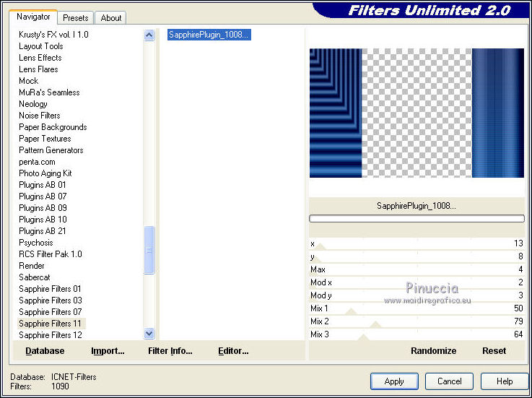Image resolution: width=532 pixels, height=398 pixels.
Task: Click the category list scrollbar thumb
Action: [149, 250]
